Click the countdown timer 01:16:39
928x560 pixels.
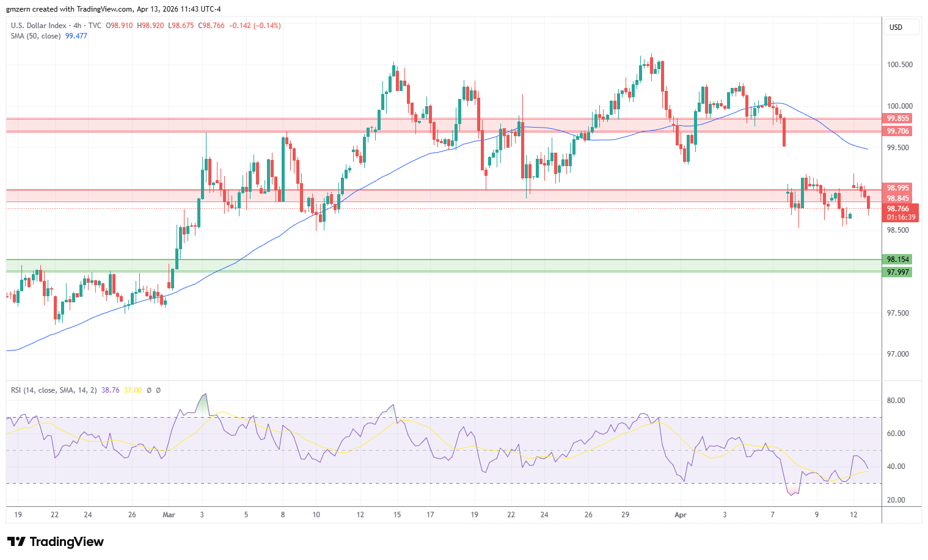point(901,217)
